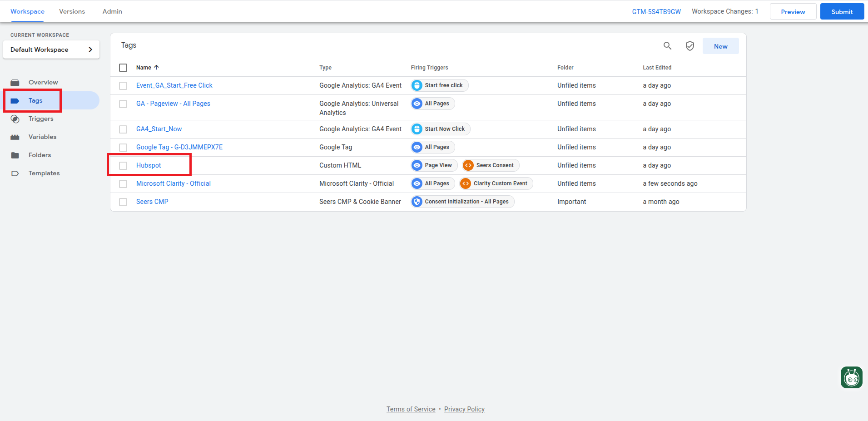This screenshot has height=421, width=868.
Task: Select the Seers Consent custom event trigger icon
Action: 468,165
